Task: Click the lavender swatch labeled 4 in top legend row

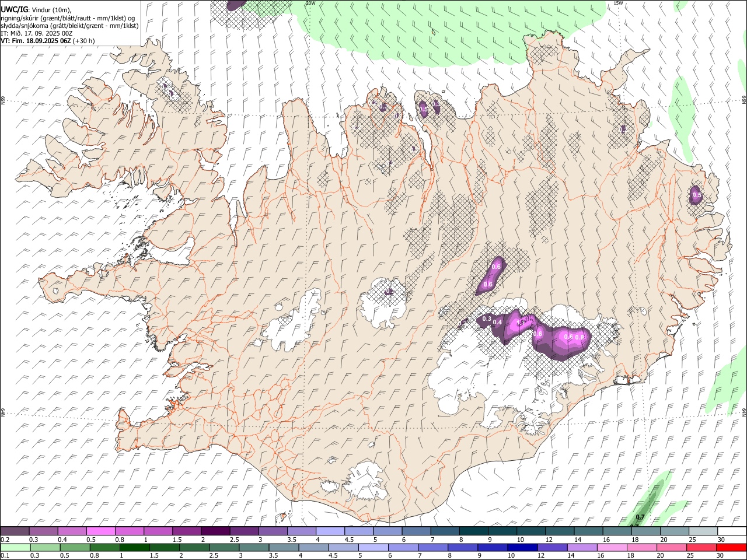Action: tap(330, 531)
